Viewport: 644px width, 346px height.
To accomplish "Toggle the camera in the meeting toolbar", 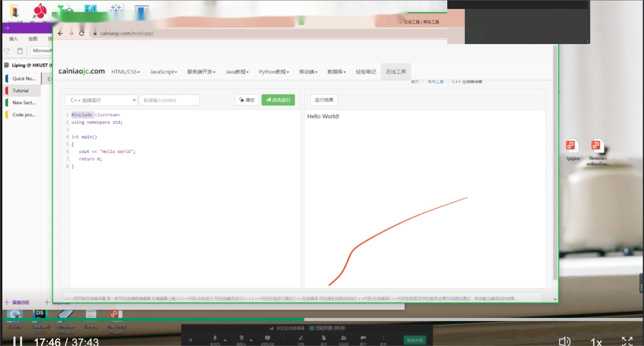I will pyautogui.click(x=242, y=338).
